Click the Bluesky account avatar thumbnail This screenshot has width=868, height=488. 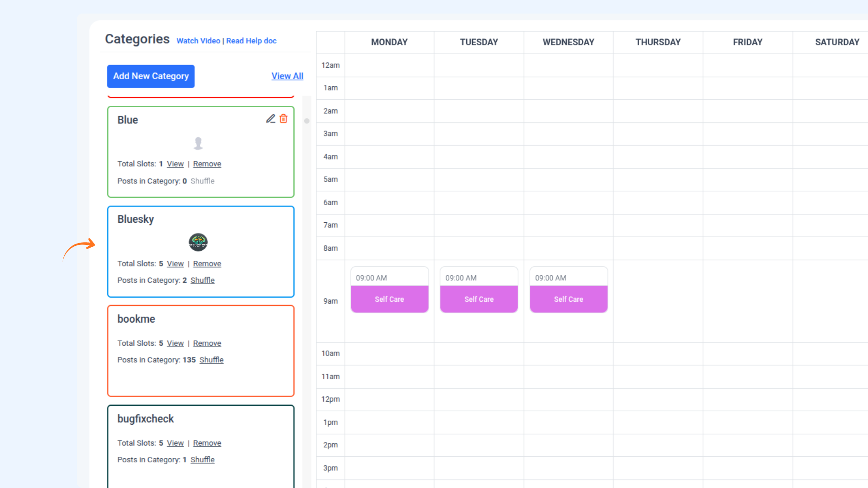click(198, 242)
